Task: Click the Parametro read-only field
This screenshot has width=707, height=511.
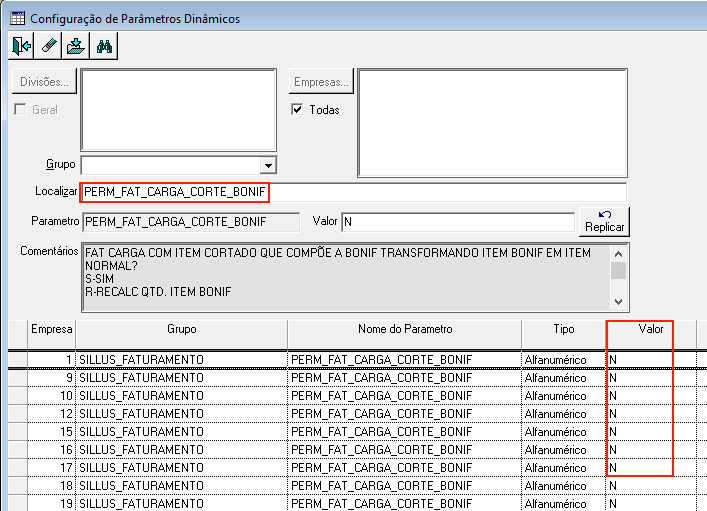Action: (x=191, y=222)
